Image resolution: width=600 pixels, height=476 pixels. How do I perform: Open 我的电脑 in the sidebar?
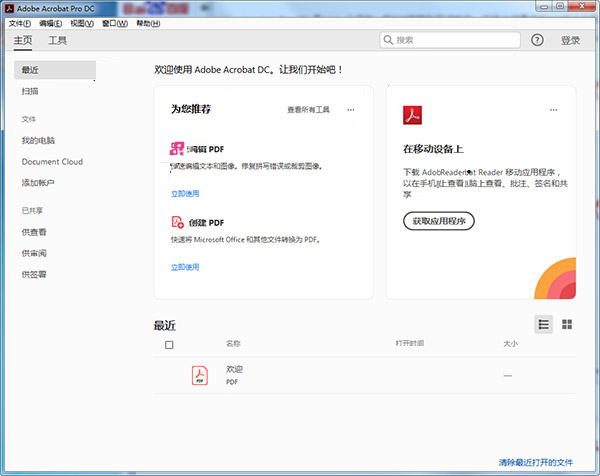38,140
